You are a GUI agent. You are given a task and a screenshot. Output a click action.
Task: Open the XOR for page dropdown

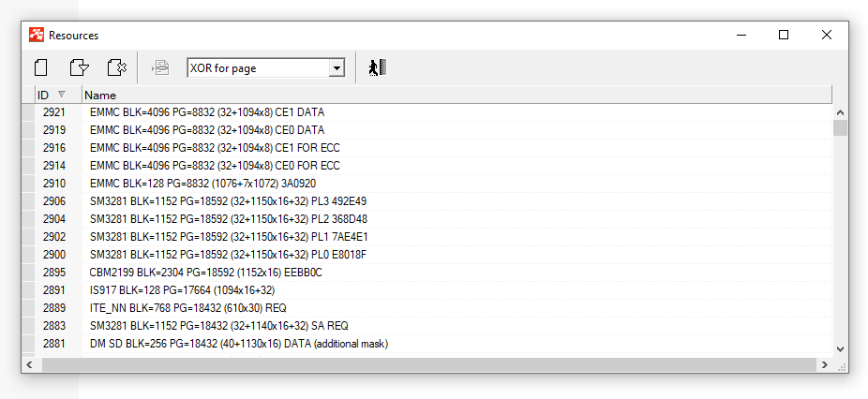pos(336,68)
